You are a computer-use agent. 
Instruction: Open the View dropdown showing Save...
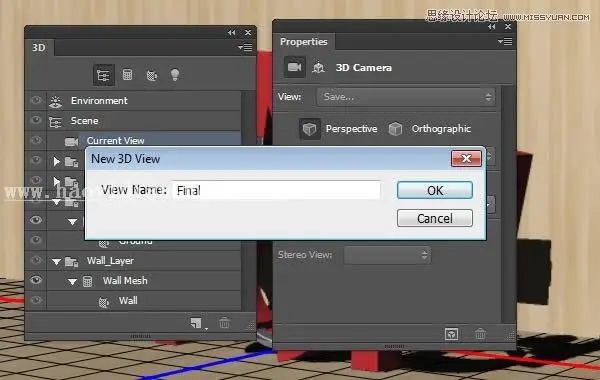pos(406,97)
